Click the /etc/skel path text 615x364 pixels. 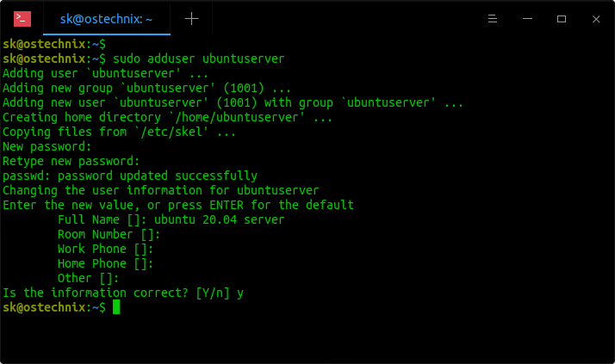point(171,132)
